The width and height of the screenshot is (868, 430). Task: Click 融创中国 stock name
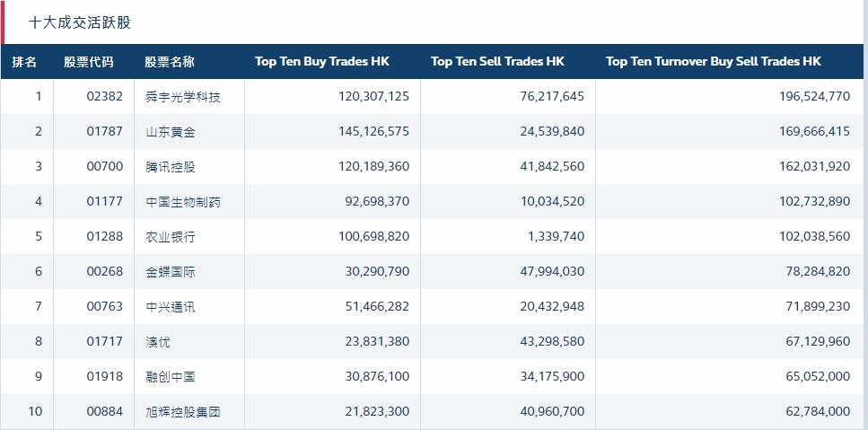(x=170, y=377)
